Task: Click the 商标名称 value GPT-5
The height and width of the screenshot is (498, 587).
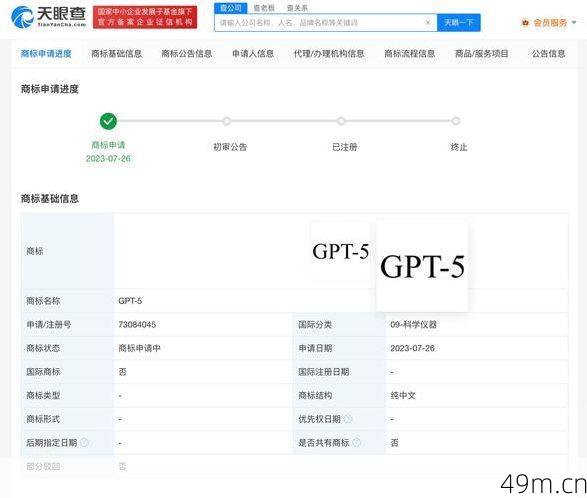Action: click(130, 301)
